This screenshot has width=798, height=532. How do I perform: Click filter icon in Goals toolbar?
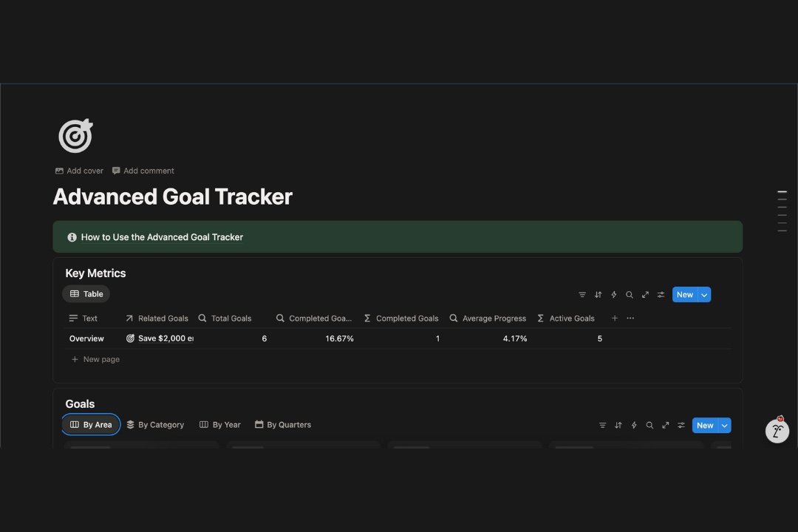coord(602,426)
